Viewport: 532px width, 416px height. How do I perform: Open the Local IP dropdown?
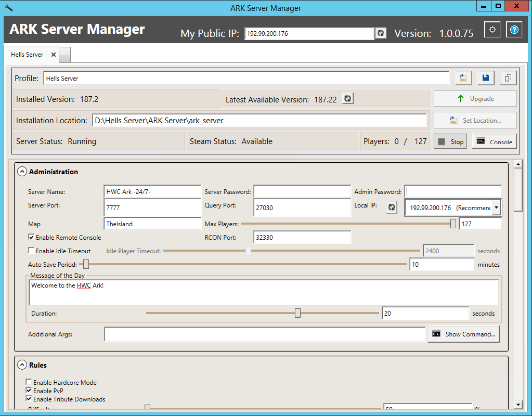pyautogui.click(x=496, y=207)
